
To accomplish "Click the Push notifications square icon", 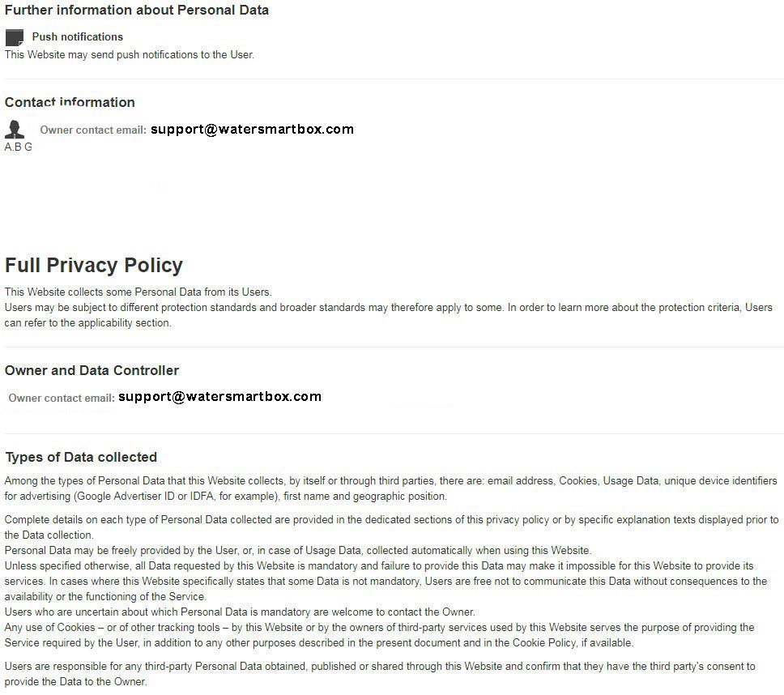I will (x=14, y=37).
